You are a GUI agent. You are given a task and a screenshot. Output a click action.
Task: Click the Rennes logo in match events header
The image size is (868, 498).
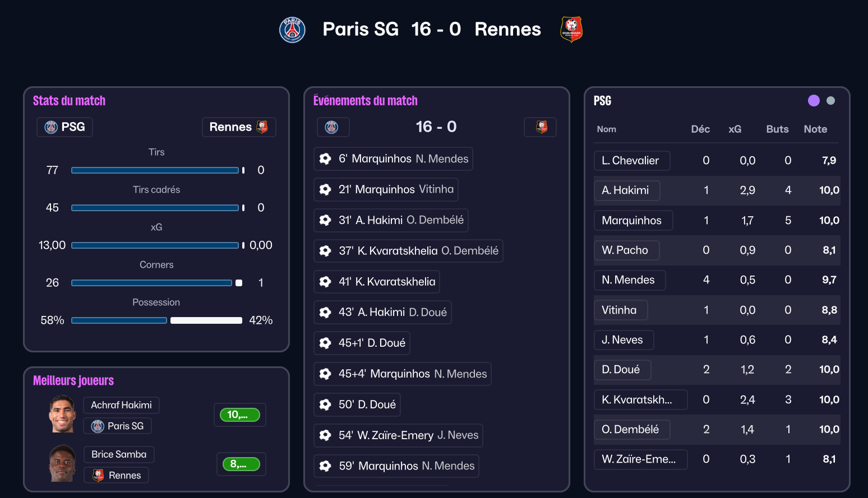[x=541, y=127]
